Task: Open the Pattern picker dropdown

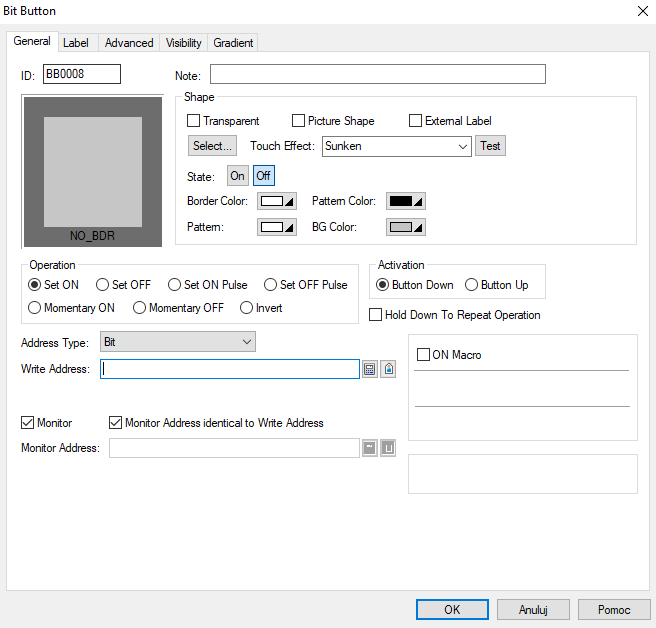Action: coord(277,227)
